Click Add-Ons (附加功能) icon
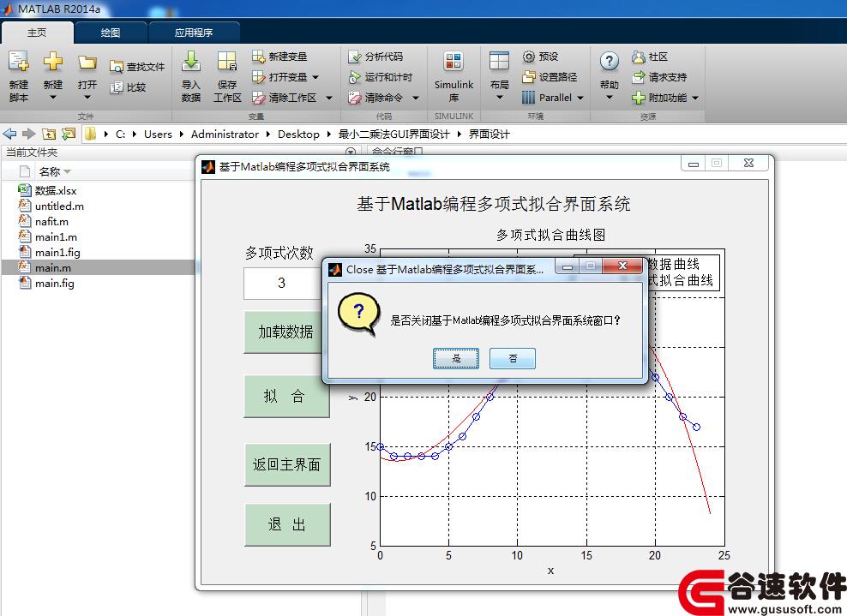Viewport: 847px width, 616px height. point(639,98)
